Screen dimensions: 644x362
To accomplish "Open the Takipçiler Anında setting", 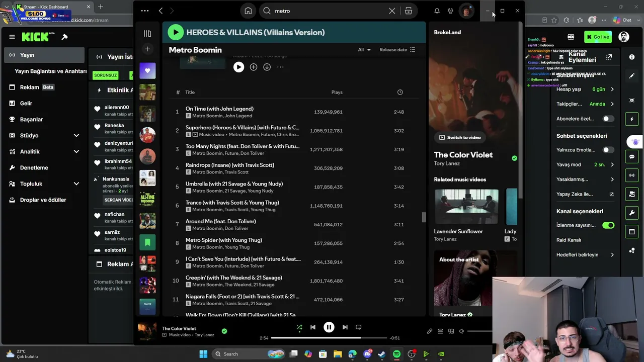I will tap(585, 104).
